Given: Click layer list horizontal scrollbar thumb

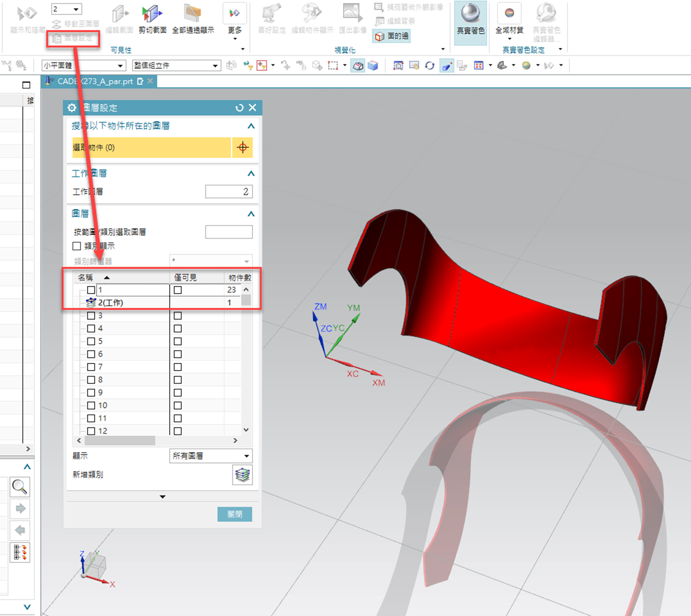Looking at the screenshot, I should tap(120, 440).
